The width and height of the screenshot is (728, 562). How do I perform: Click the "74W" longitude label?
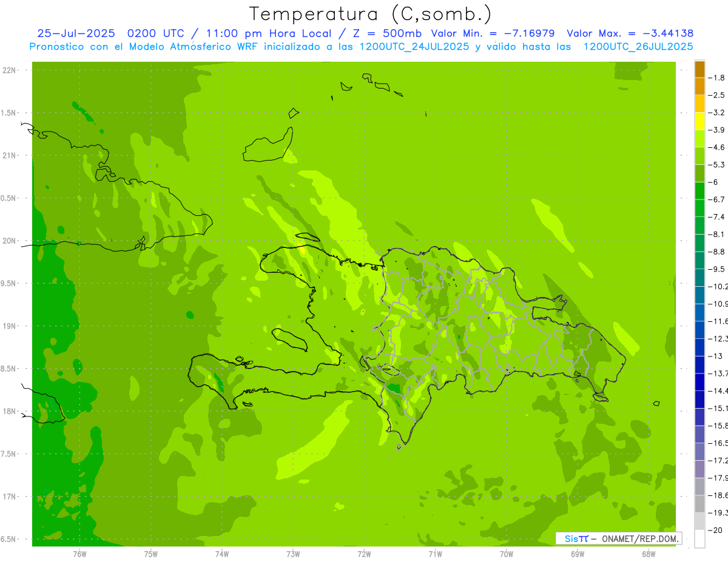[222, 554]
